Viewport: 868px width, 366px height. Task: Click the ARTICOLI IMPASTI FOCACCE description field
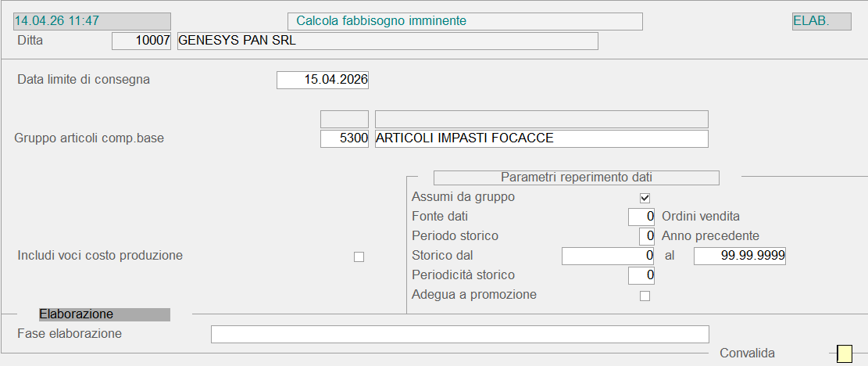click(541, 138)
